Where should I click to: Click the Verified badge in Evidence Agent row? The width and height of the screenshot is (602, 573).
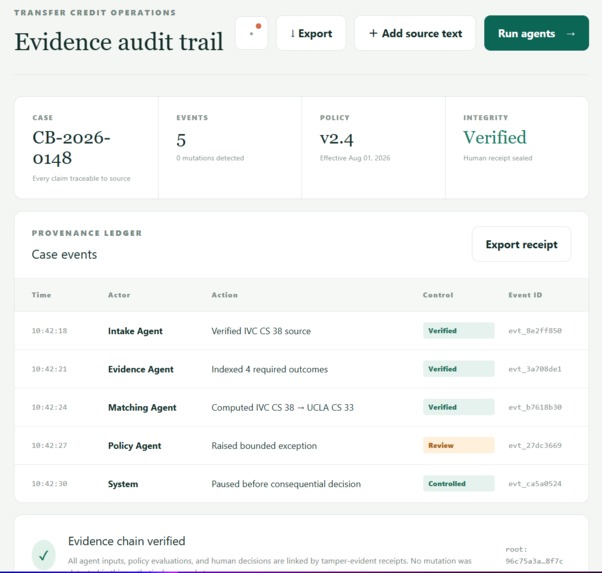[459, 369]
